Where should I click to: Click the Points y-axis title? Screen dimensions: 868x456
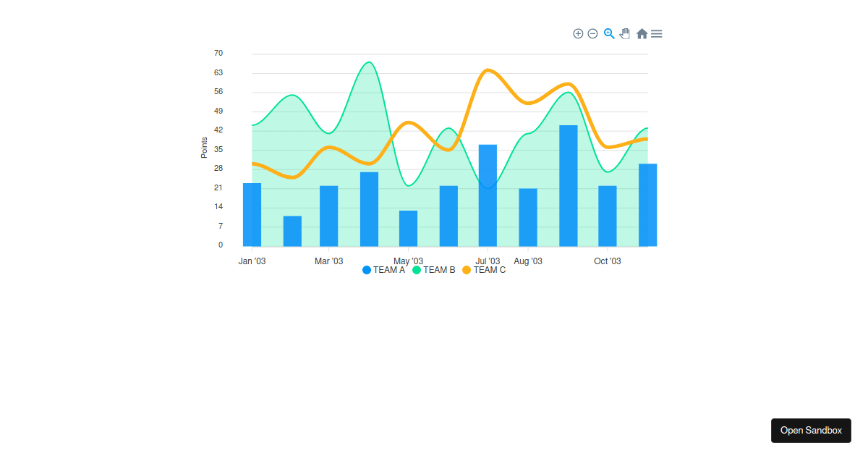click(x=204, y=148)
